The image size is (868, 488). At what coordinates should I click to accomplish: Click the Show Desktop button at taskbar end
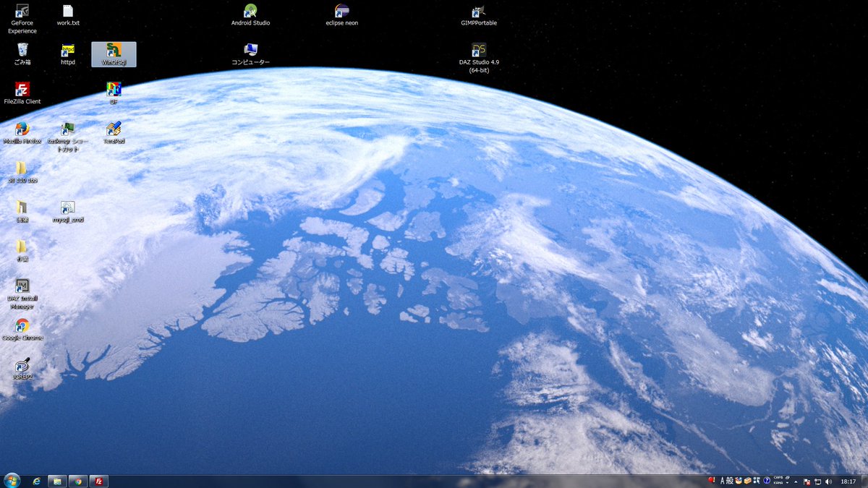864,481
